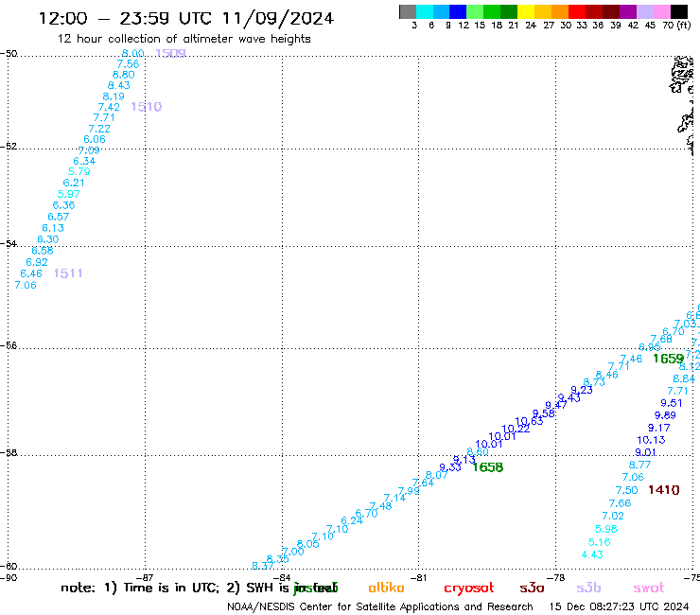Click the subtitle '12 hour collection of altimeter wave heights'
Image resolution: width=700 pixels, height=615 pixels.
(184, 39)
